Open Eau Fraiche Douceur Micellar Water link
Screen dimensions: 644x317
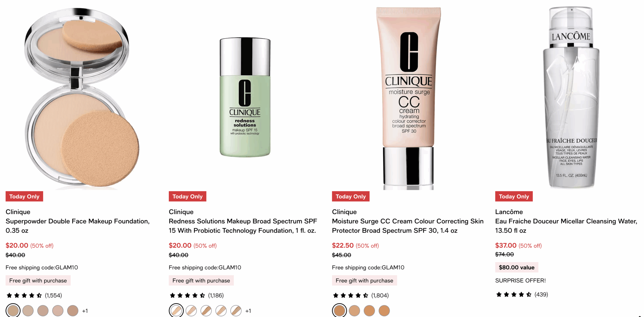point(566,226)
